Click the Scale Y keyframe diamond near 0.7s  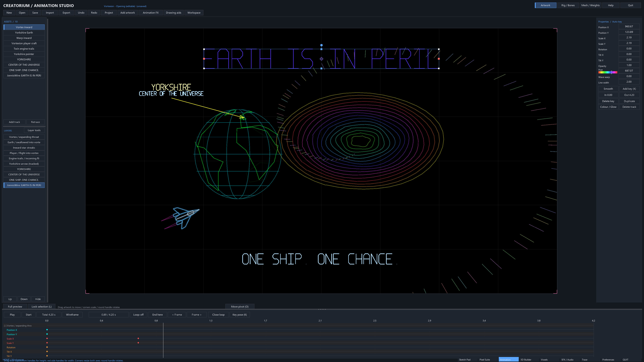[x=138, y=343]
